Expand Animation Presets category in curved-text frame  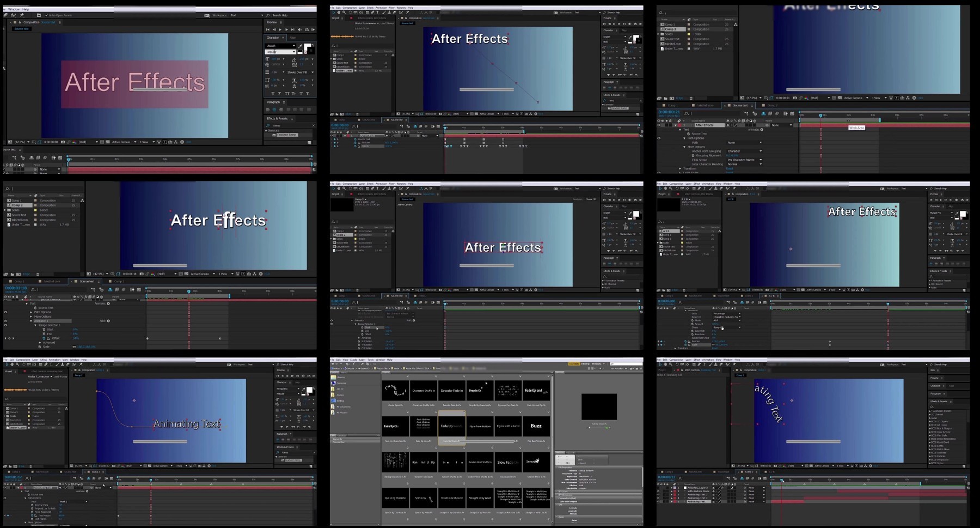point(930,411)
